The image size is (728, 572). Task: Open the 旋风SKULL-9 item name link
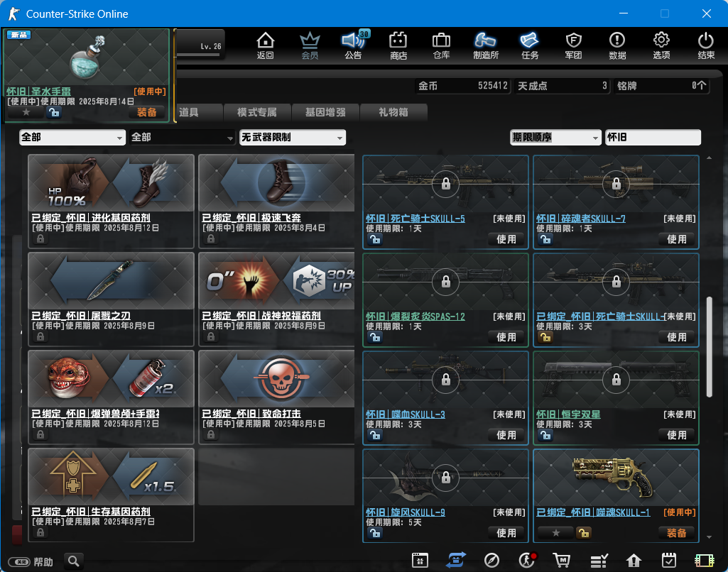406,512
